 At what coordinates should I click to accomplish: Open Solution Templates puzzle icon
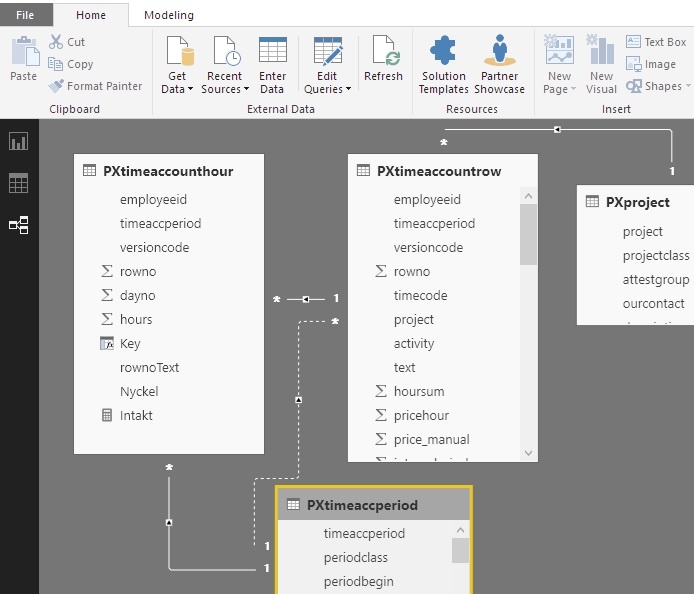[x=443, y=50]
